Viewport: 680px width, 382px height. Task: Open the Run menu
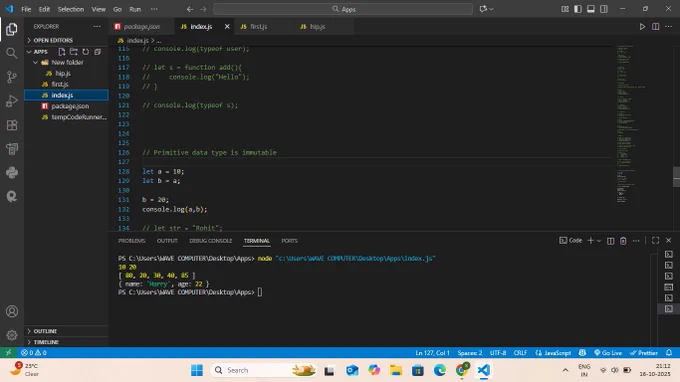(135, 9)
